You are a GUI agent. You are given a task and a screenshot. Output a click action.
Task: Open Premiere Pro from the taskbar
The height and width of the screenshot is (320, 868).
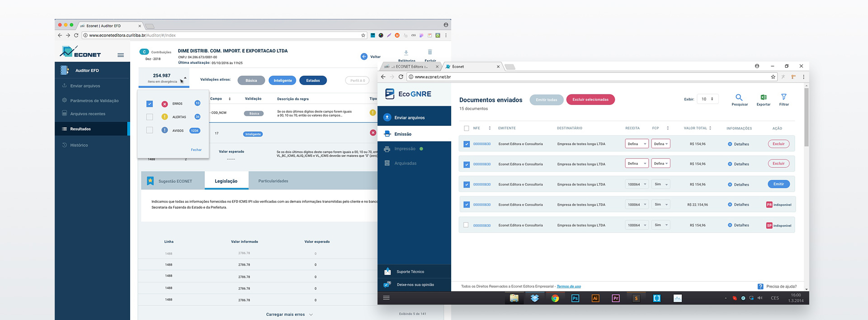616,298
